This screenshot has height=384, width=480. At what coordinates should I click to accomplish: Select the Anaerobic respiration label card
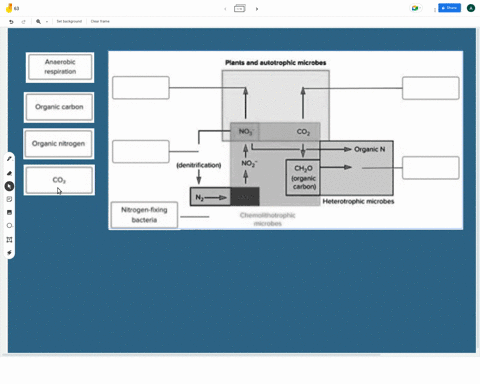pyautogui.click(x=60, y=67)
